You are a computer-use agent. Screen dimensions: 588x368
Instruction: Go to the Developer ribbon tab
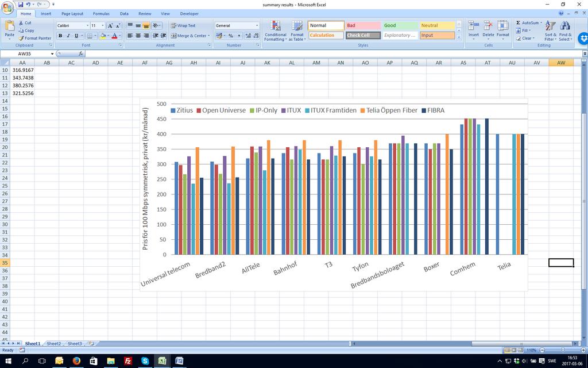tap(189, 14)
